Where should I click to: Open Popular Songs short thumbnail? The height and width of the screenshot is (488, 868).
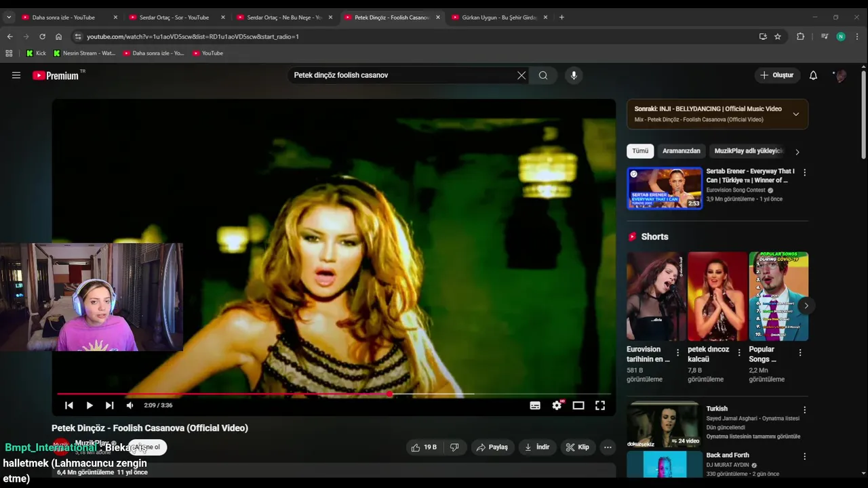coord(778,296)
